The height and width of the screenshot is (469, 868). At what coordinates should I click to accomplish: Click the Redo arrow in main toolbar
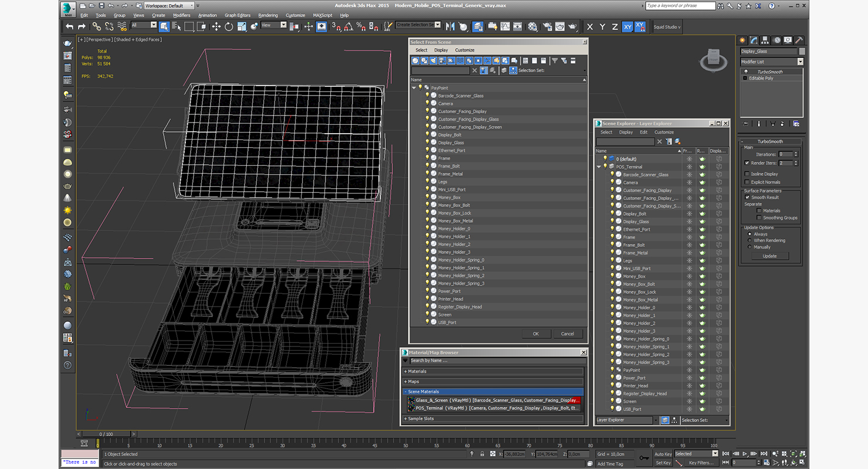click(82, 26)
